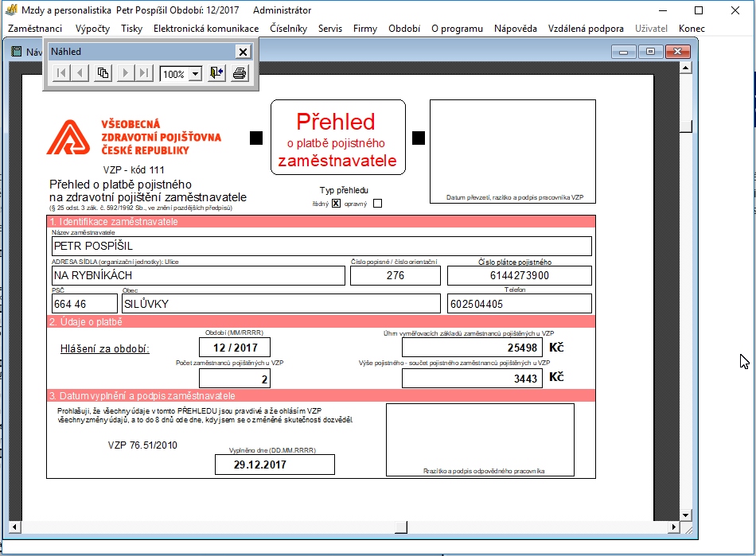Screen dimensions: 756x556
Task: Open the Firmy menu
Action: [365, 29]
